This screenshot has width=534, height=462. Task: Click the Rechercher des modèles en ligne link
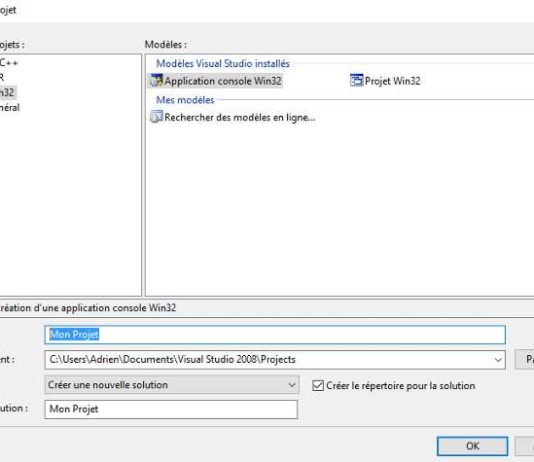239,117
